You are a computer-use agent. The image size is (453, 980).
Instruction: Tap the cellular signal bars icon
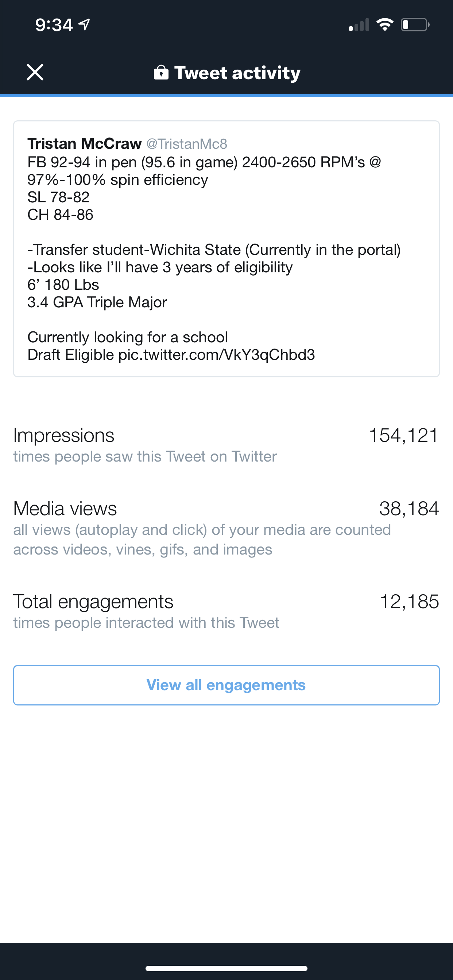coord(359,25)
